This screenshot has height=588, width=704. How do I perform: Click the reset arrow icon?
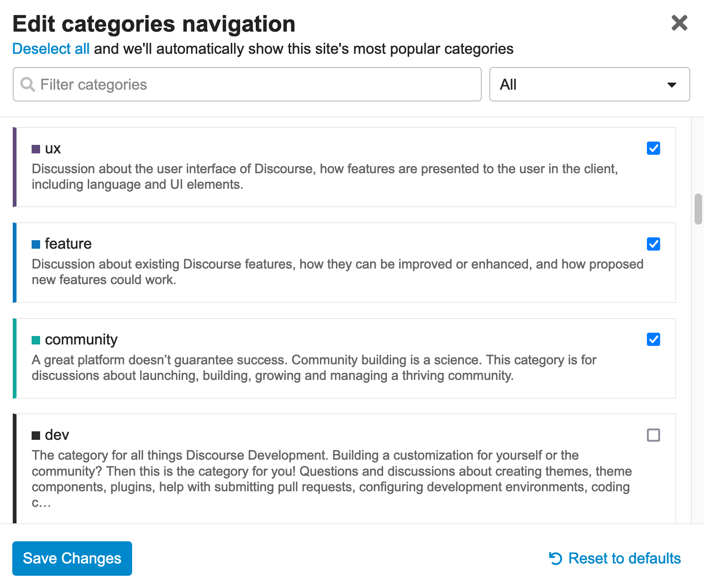click(x=555, y=558)
